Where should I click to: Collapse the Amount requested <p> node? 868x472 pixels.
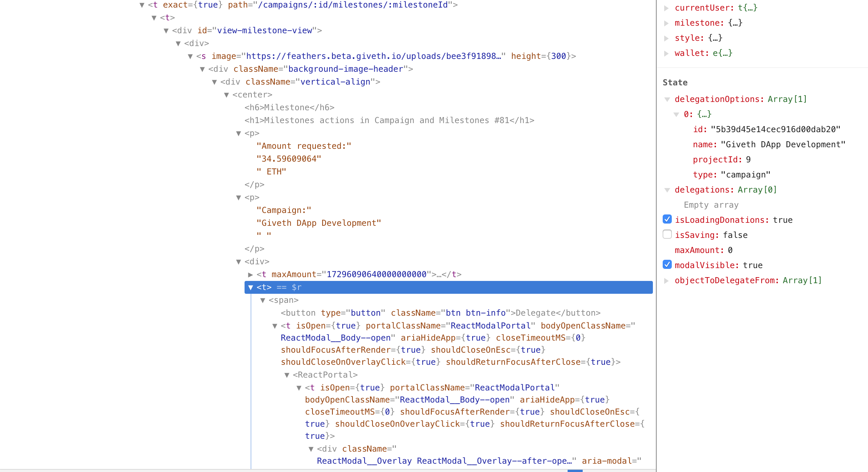click(239, 133)
